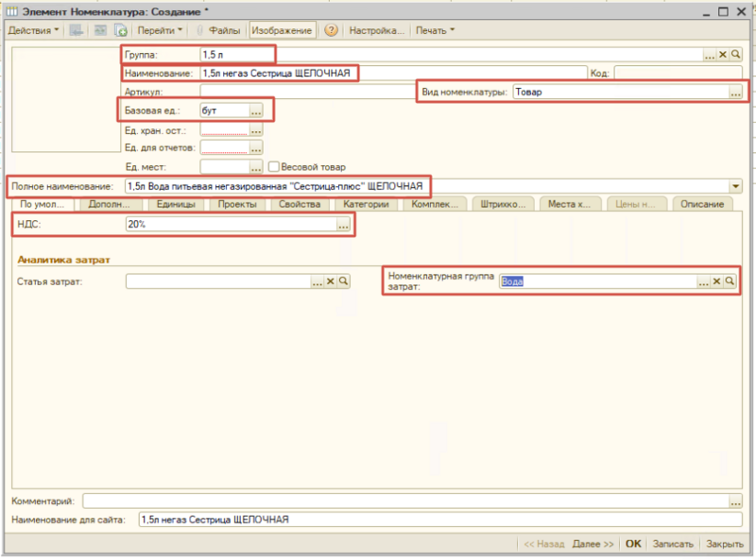Open НДС rate ellipsis selector
Image resolution: width=756 pixels, height=560 pixels.
343,224
